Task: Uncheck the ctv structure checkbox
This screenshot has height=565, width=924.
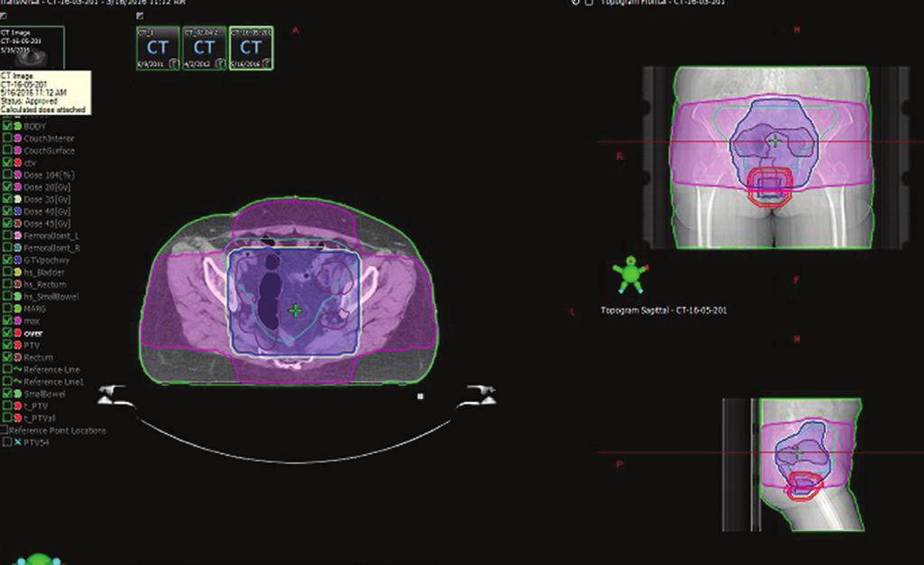Action: (7, 162)
